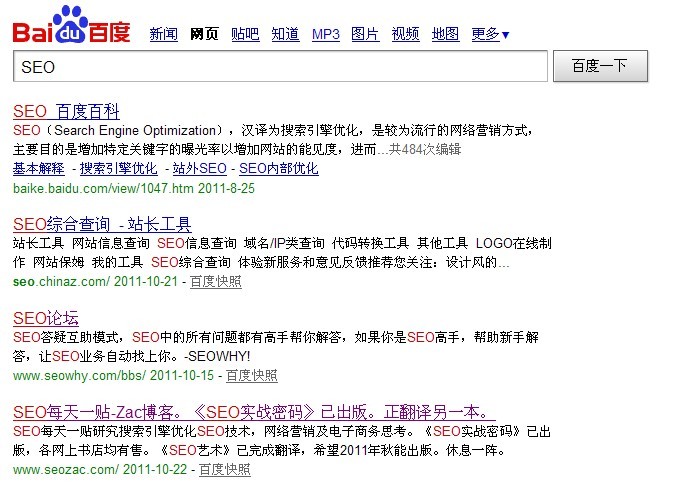Open the 地图 maps tab
Screen dimensions: 682x490
pyautogui.click(x=445, y=34)
